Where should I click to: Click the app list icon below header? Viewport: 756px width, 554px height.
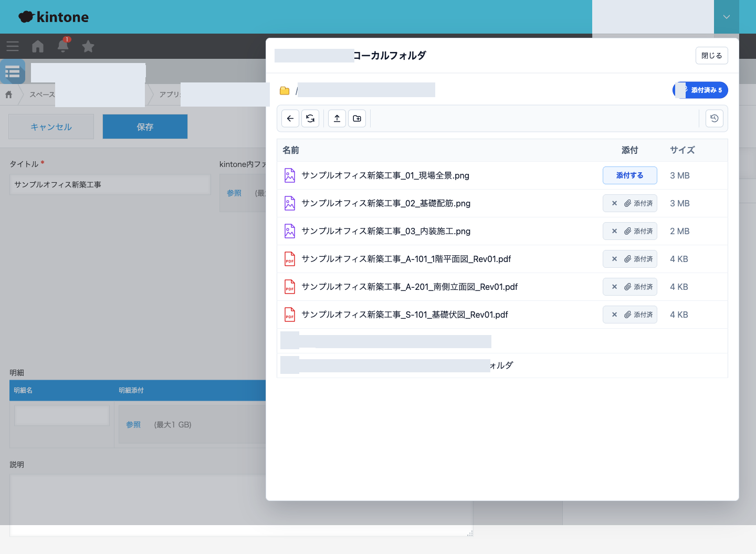click(x=13, y=71)
